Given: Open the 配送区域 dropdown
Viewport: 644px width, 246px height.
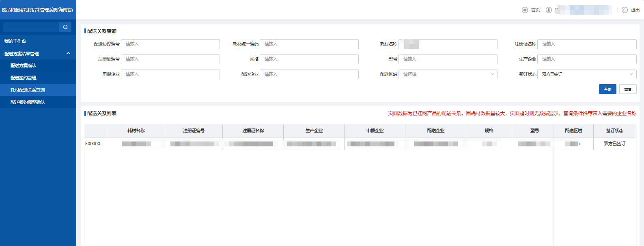Looking at the screenshot, I should coord(448,74).
